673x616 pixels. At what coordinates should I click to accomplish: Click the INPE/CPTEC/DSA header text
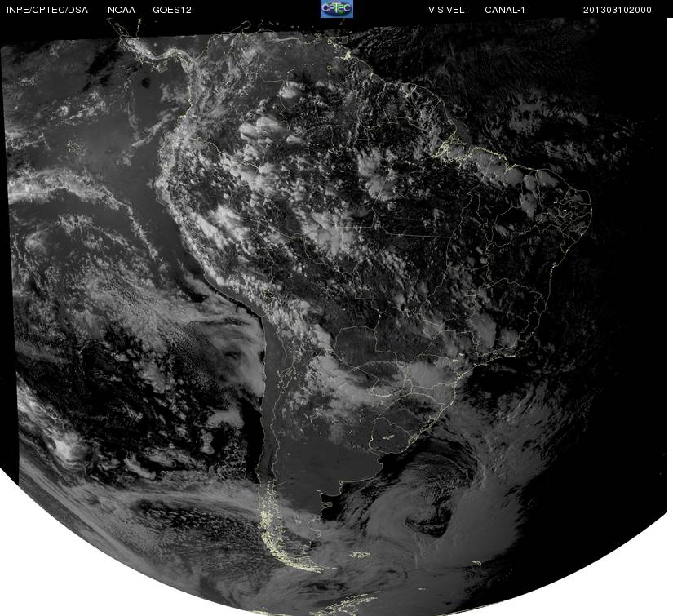(x=47, y=10)
